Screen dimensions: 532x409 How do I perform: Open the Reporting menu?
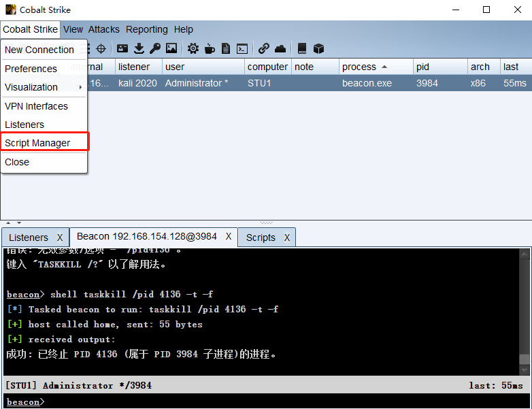click(146, 29)
